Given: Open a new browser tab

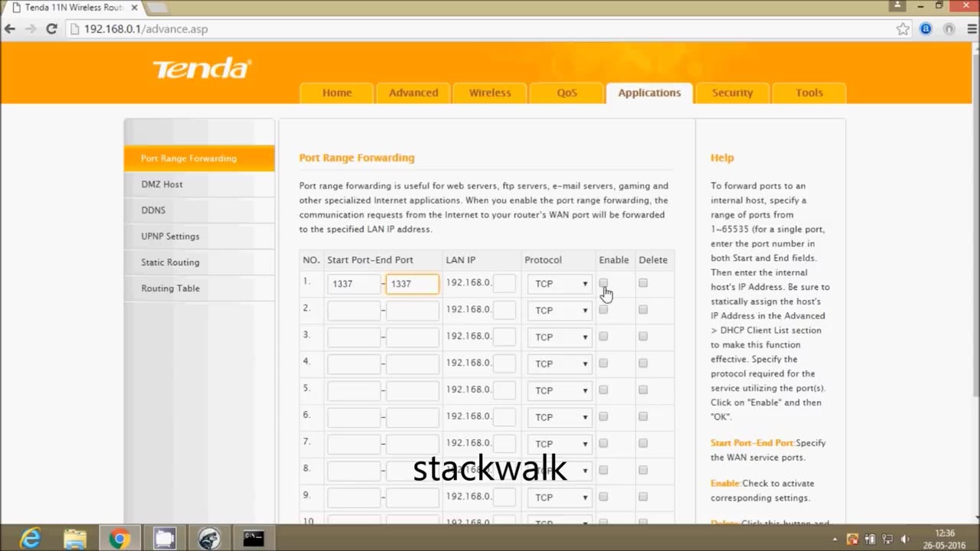Looking at the screenshot, I should pos(157,8).
